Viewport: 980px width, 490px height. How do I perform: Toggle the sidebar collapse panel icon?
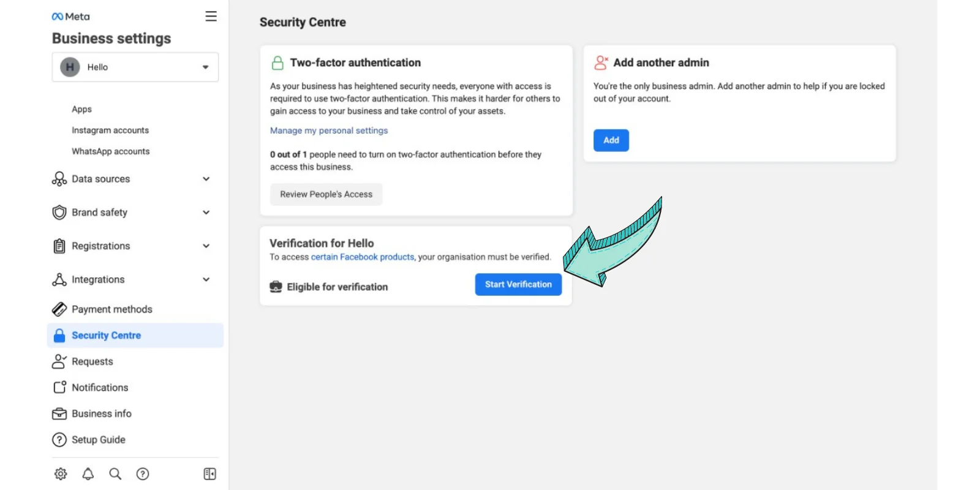[209, 473]
